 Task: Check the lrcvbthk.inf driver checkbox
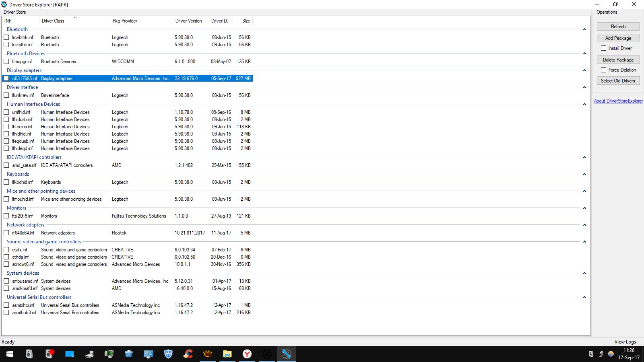pyautogui.click(x=6, y=37)
